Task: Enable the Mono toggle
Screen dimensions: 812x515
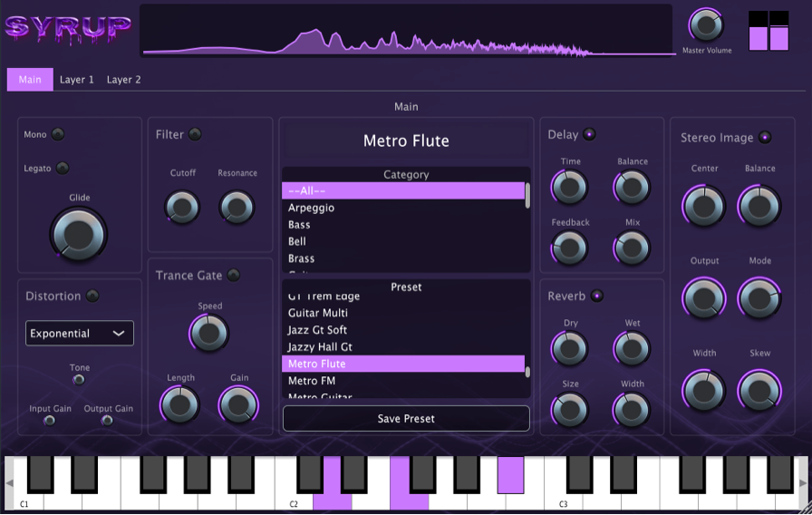Action: pyautogui.click(x=58, y=134)
